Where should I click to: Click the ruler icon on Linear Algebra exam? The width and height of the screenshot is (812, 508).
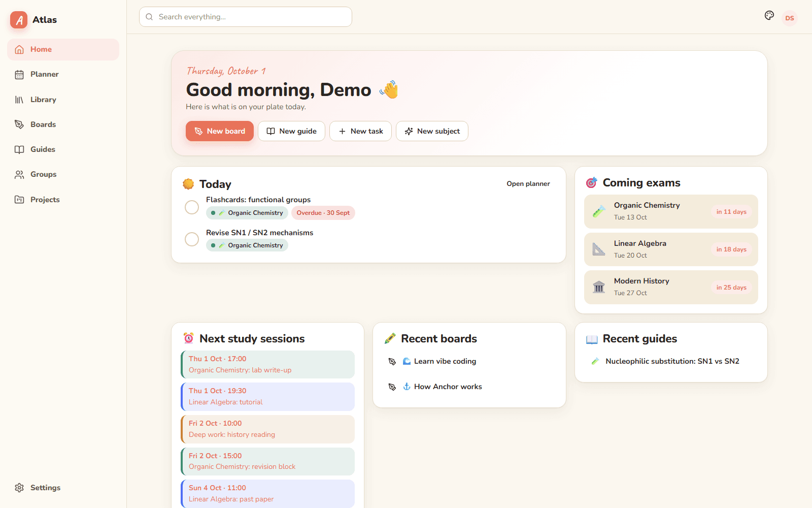599,249
